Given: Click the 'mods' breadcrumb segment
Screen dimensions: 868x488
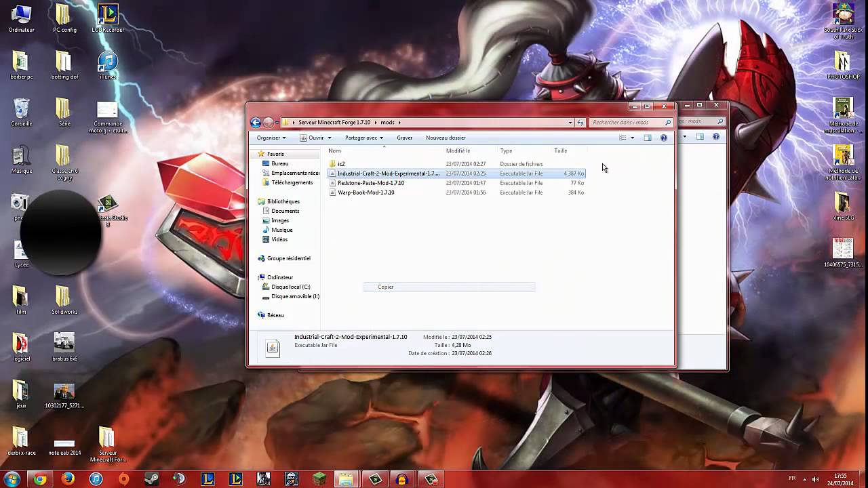Looking at the screenshot, I should (x=387, y=123).
